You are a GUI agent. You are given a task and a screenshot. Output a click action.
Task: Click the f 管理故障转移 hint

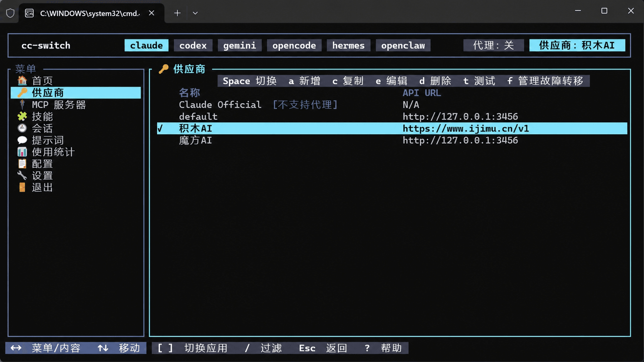coord(545,81)
